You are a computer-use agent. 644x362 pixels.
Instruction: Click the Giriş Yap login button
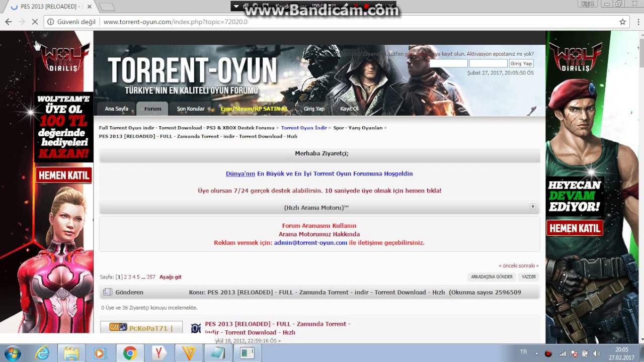(521, 63)
